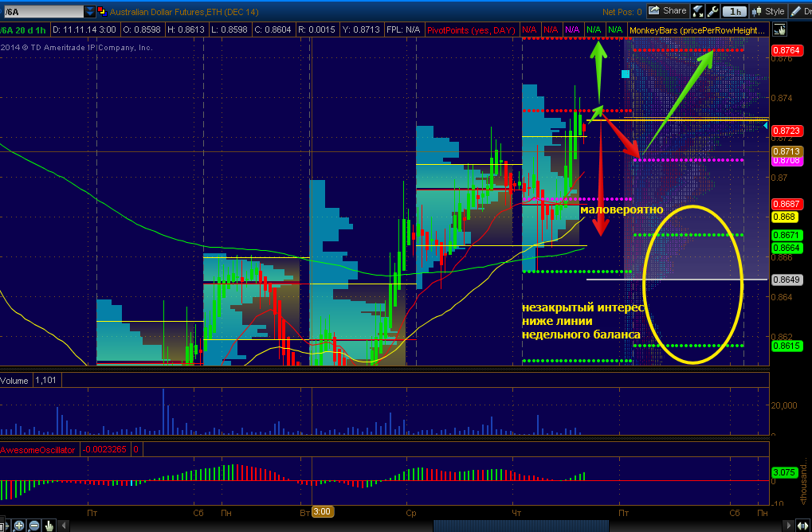812x532 pixels.
Task: Click the O: 0.8598 open value
Action: (x=143, y=30)
